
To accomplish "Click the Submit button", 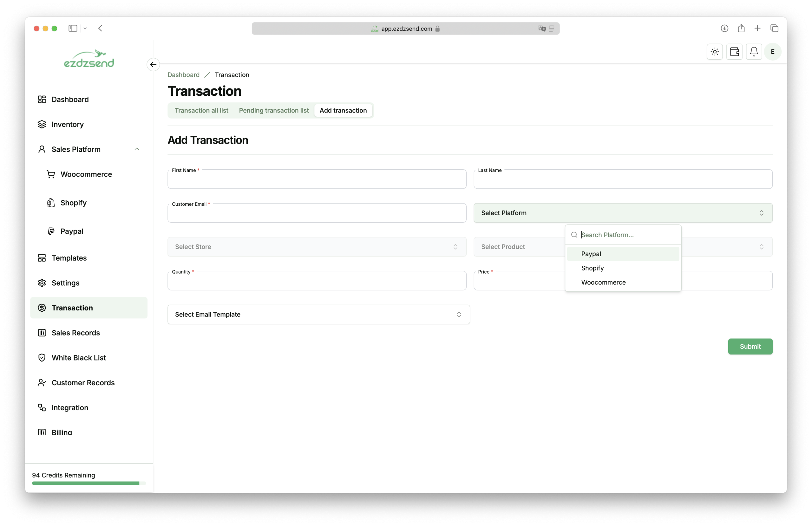I will (750, 346).
